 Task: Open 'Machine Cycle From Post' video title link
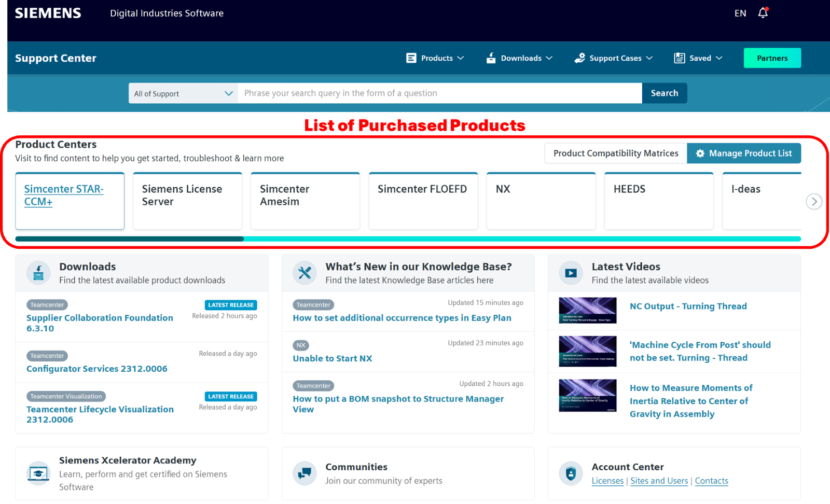(x=700, y=352)
